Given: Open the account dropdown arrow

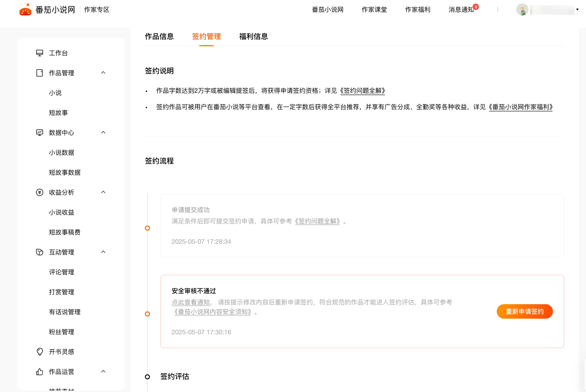Looking at the screenshot, I should (577, 10).
